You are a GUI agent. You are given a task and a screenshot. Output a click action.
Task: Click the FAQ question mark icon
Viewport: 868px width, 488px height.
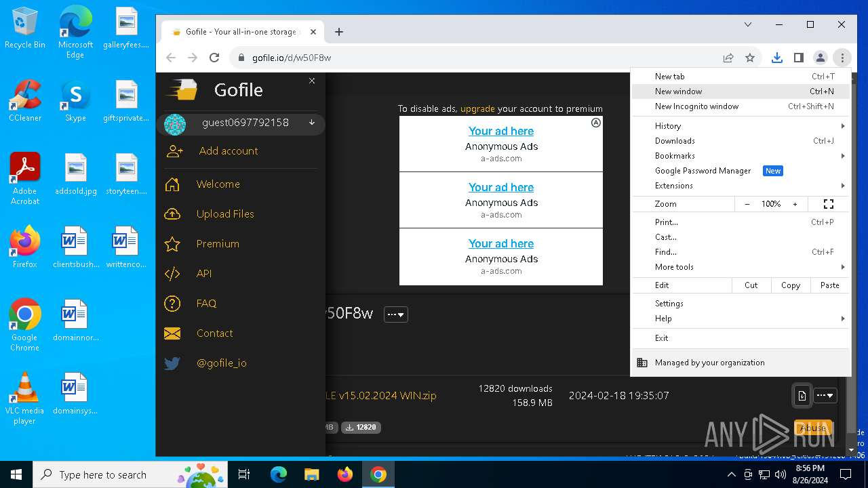coord(172,304)
